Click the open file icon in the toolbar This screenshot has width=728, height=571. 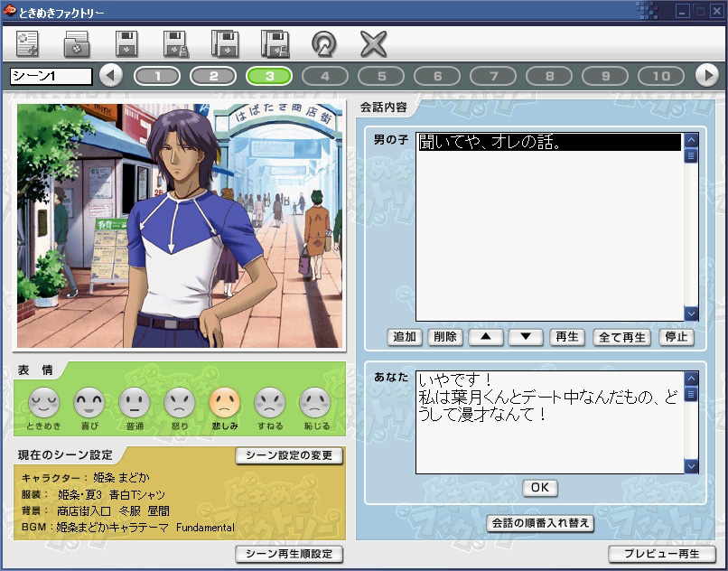click(77, 43)
